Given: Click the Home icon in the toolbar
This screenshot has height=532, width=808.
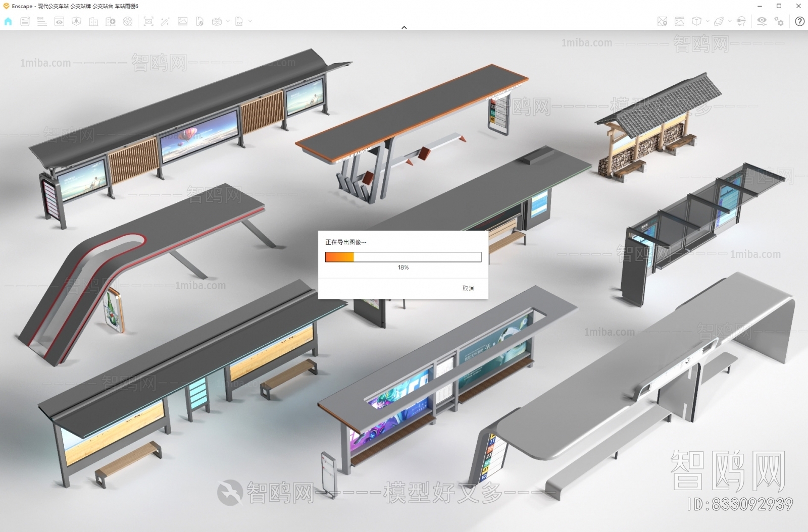Looking at the screenshot, I should (8, 21).
